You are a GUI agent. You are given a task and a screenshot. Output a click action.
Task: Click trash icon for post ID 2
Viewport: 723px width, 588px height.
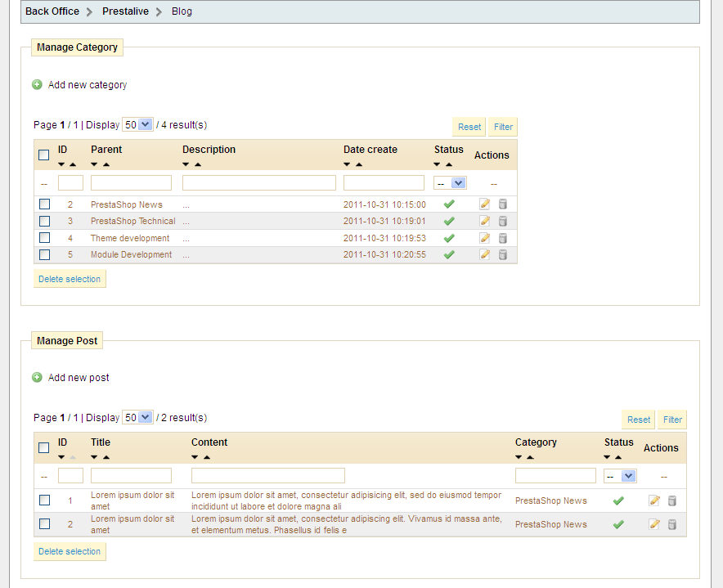point(672,524)
